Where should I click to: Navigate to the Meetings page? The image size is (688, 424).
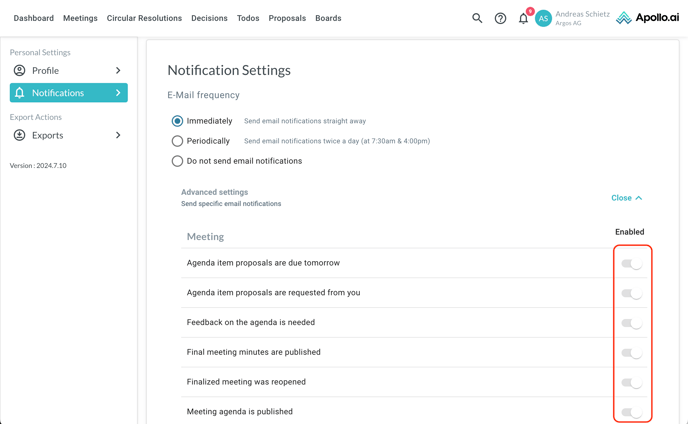80,18
